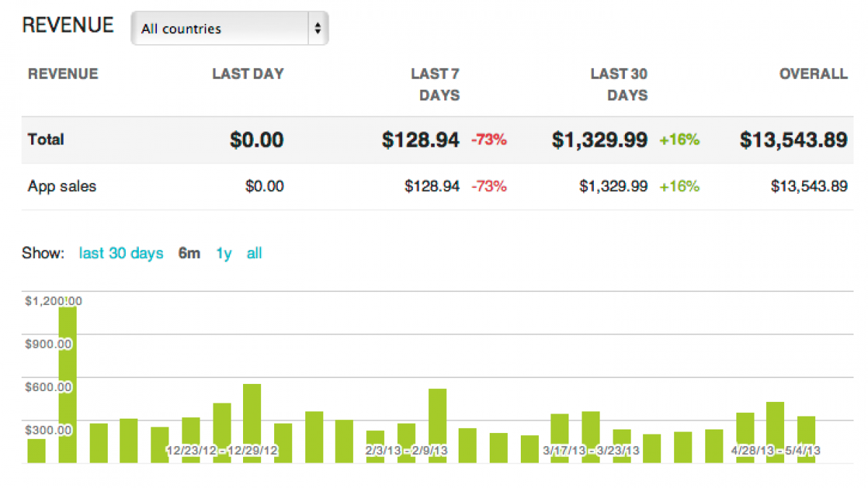This screenshot has width=868, height=488.
Task: Click the dropdown arrows on country selector
Action: [x=317, y=29]
